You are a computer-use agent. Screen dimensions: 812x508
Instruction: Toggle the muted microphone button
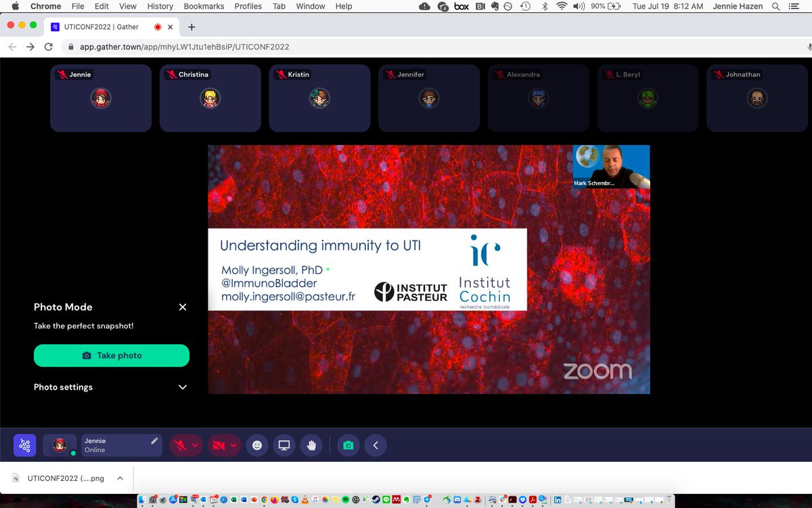coord(180,445)
